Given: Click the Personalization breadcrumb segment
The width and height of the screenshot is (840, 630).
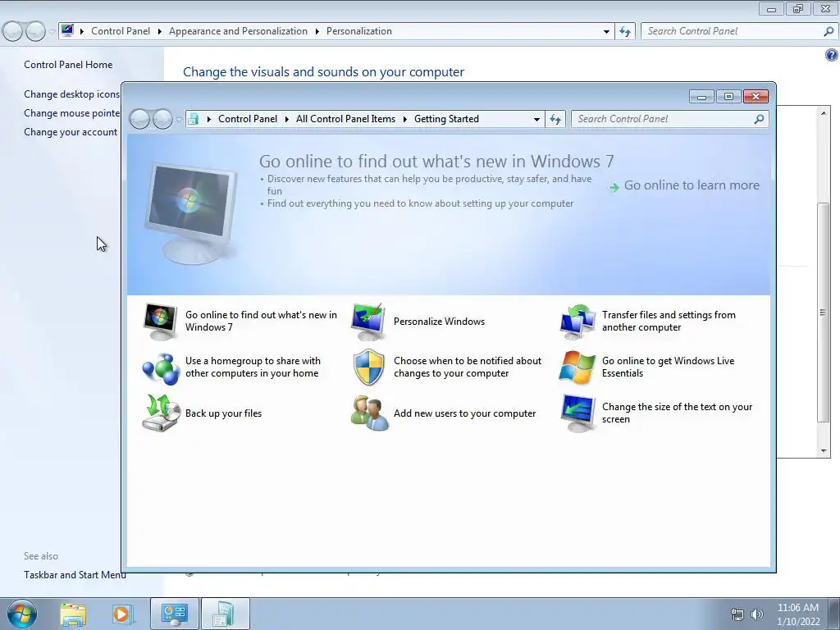Looking at the screenshot, I should click(x=359, y=31).
